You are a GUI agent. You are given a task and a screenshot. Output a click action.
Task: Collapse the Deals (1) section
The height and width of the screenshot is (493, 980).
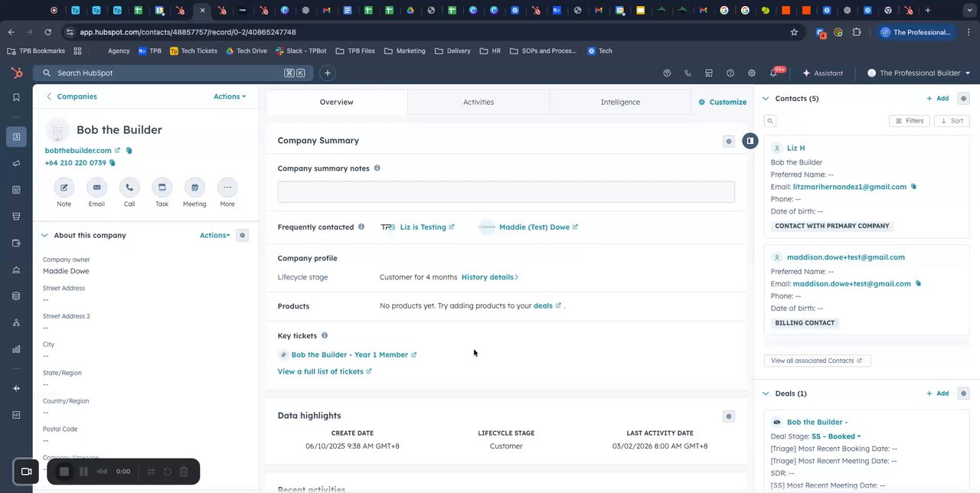click(x=766, y=393)
